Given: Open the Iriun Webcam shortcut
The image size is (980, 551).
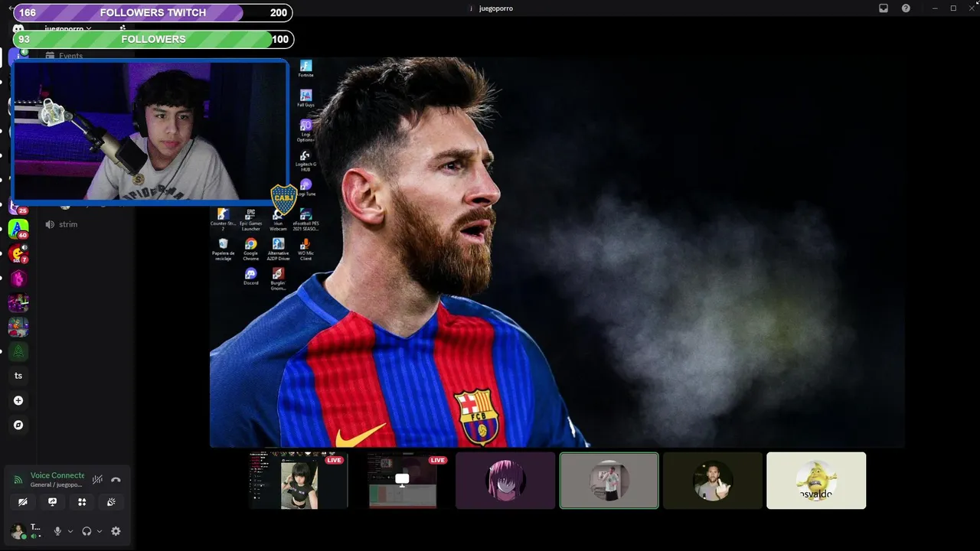Looking at the screenshot, I should (x=278, y=220).
